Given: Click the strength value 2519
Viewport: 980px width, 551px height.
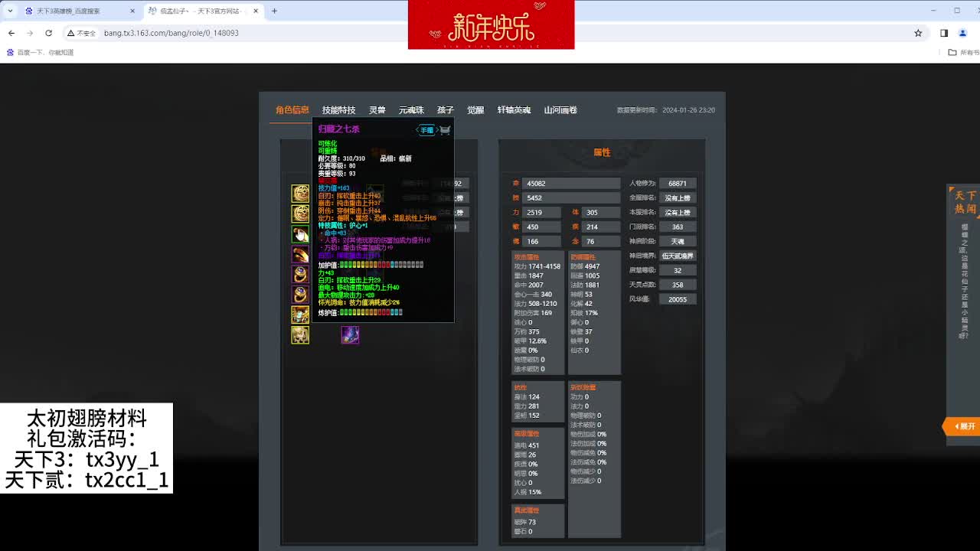Looking at the screenshot, I should [543, 213].
